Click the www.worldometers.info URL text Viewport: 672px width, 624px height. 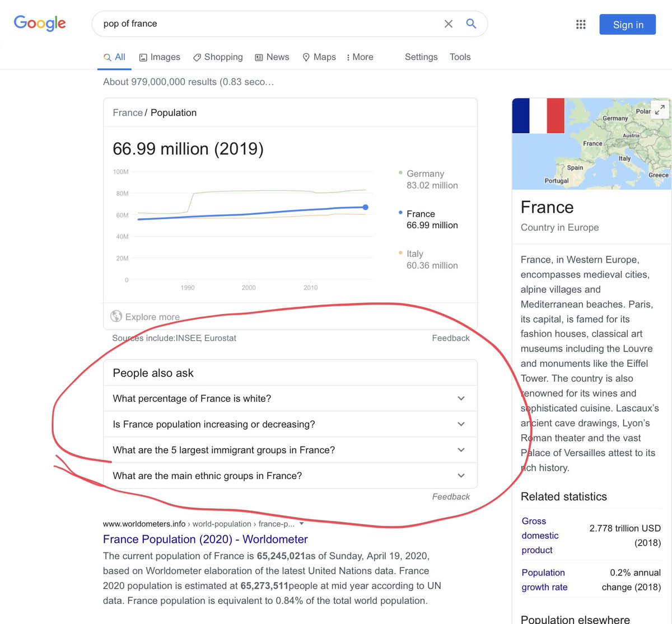(144, 524)
